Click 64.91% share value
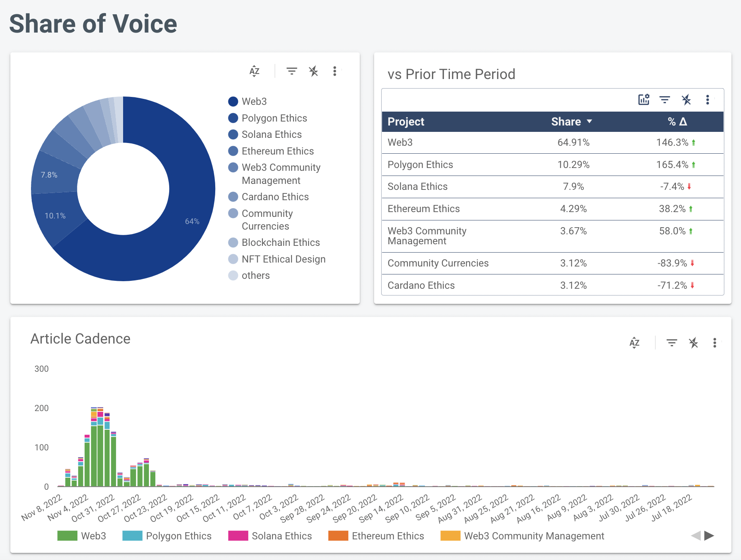Viewport: 741px width, 560px height. coord(573,143)
